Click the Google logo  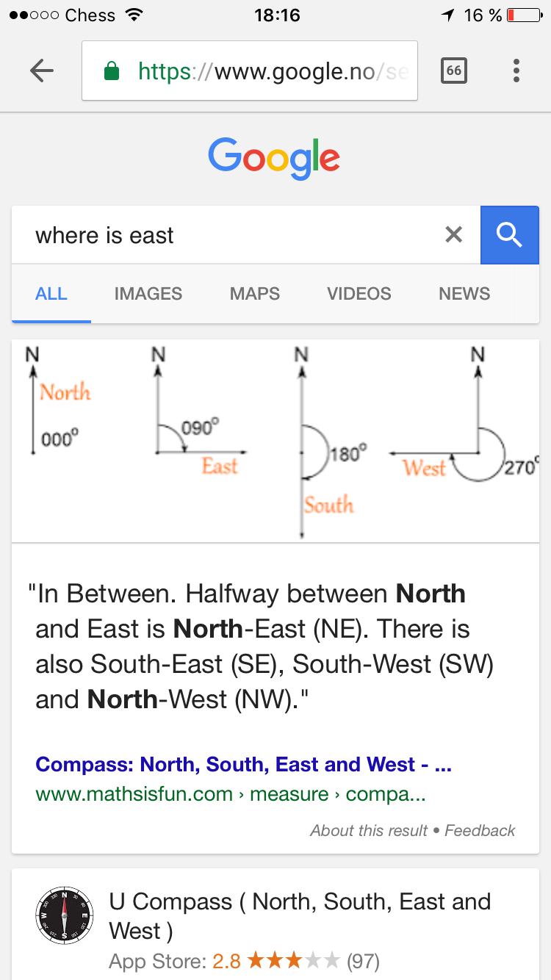(x=274, y=158)
